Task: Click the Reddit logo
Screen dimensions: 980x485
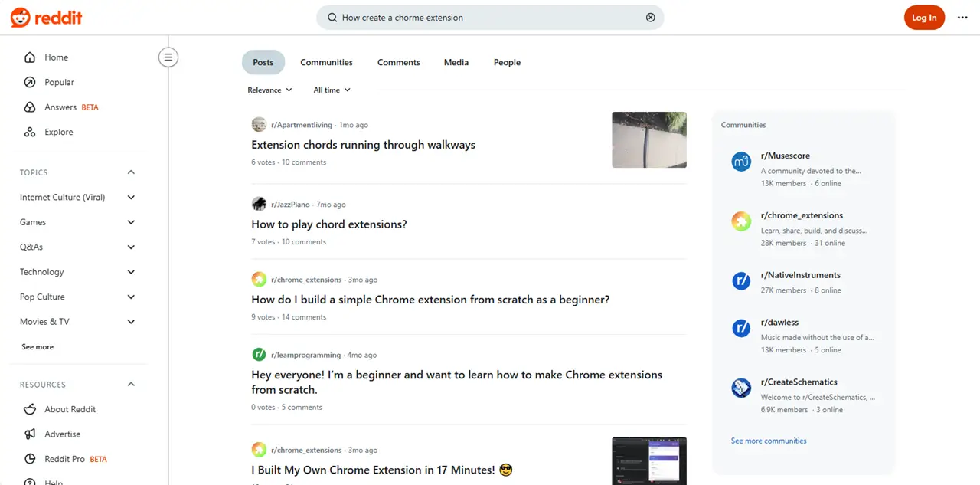Action: (x=47, y=18)
